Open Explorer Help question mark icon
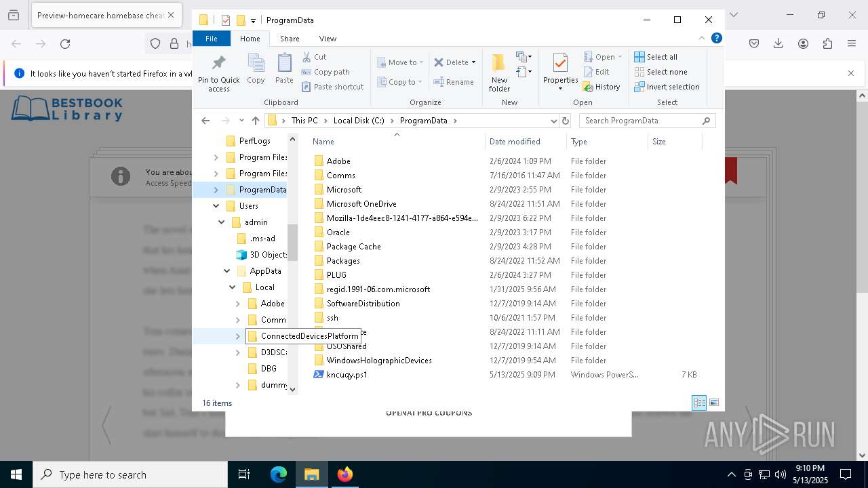 (x=717, y=39)
